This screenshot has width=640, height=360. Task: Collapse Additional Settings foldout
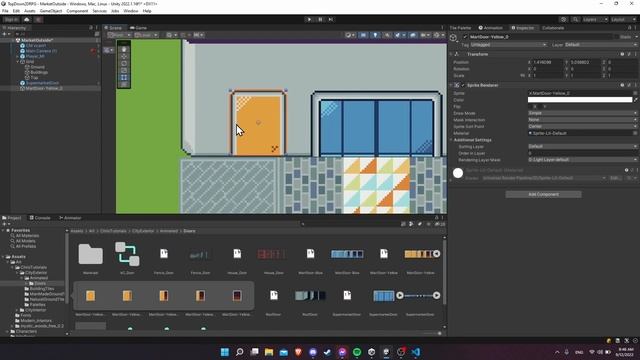451,140
